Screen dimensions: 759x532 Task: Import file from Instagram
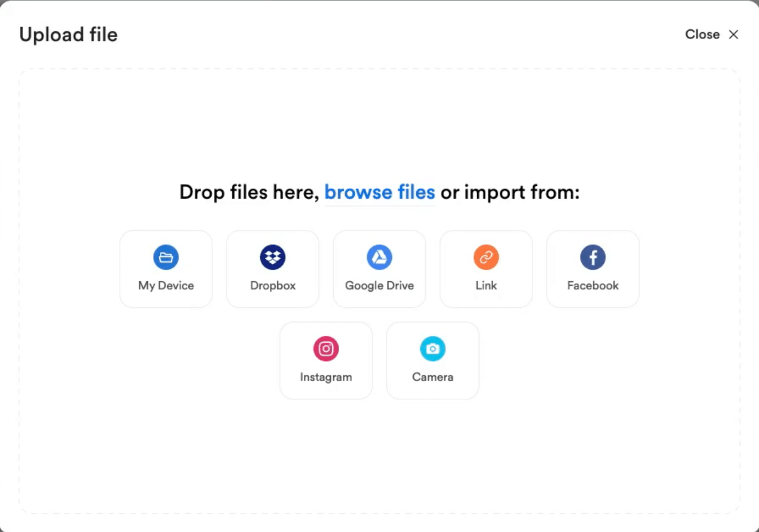pos(326,360)
